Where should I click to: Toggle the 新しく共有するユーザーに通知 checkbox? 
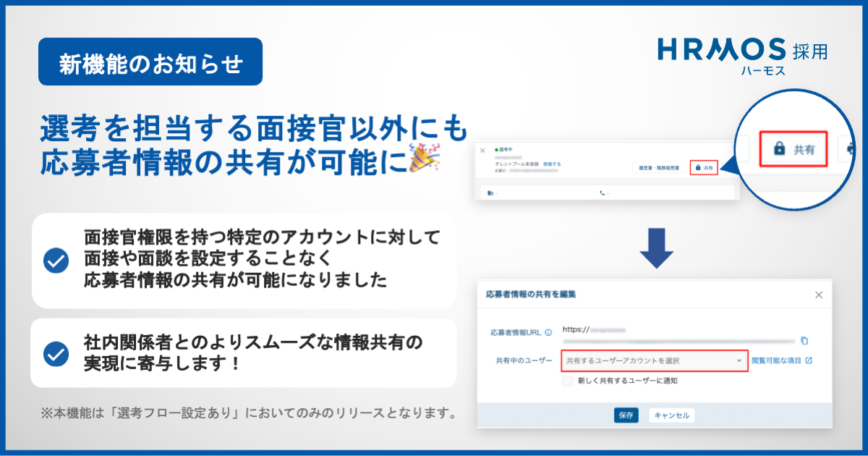(x=568, y=380)
